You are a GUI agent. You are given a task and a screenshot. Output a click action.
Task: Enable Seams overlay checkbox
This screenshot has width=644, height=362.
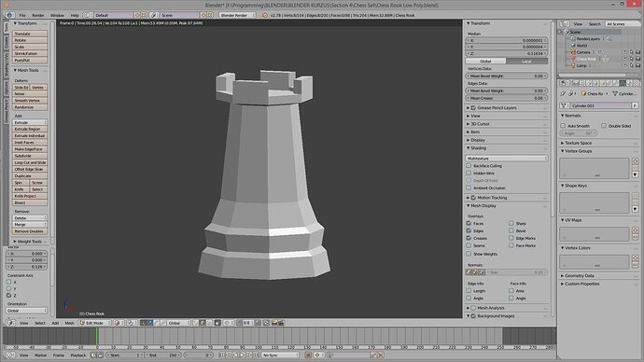tap(469, 245)
